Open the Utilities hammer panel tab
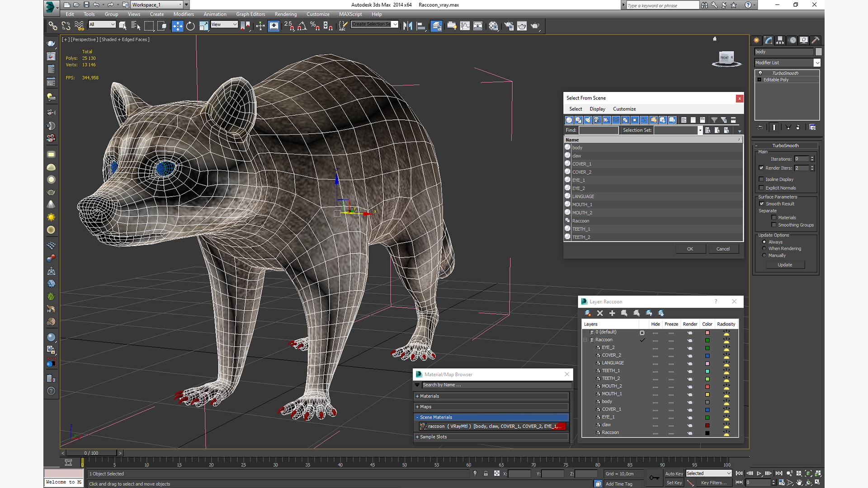The height and width of the screenshot is (488, 868). tap(816, 40)
